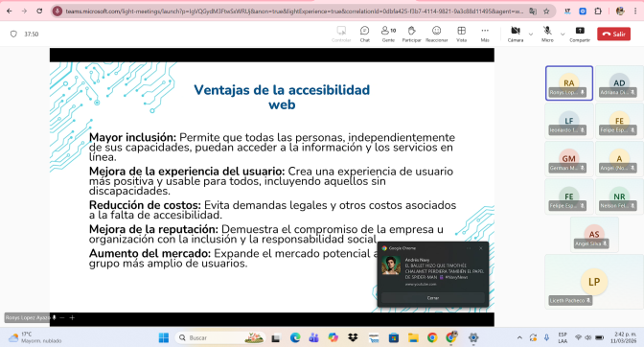644x347 pixels.
Task: Open Chrome extensions puzzle icon
Action: (598, 12)
